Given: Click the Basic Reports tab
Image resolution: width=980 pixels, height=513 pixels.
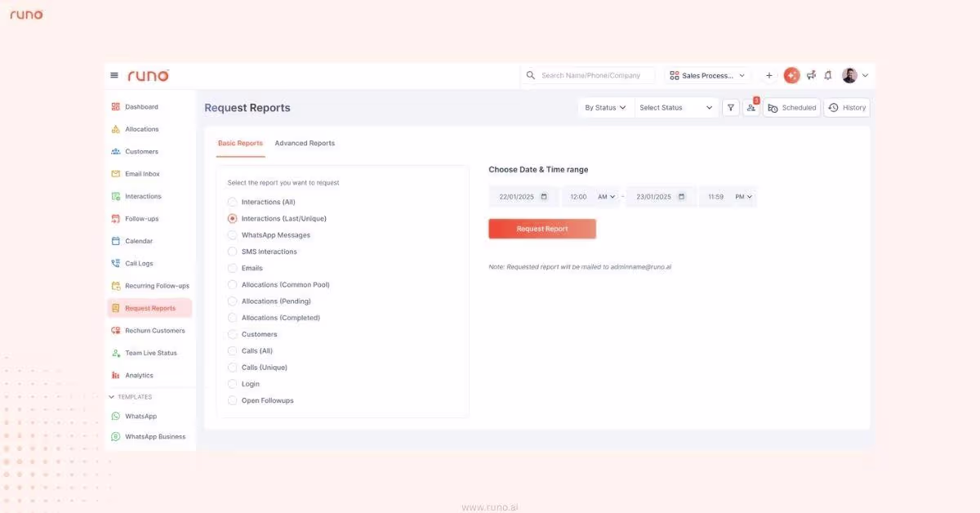Looking at the screenshot, I should click(x=240, y=143).
